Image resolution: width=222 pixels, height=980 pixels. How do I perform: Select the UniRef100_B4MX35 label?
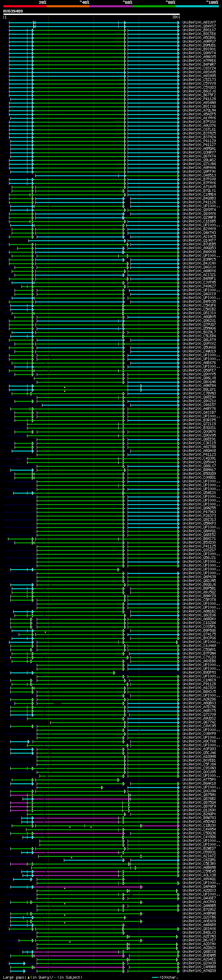pos(199,302)
